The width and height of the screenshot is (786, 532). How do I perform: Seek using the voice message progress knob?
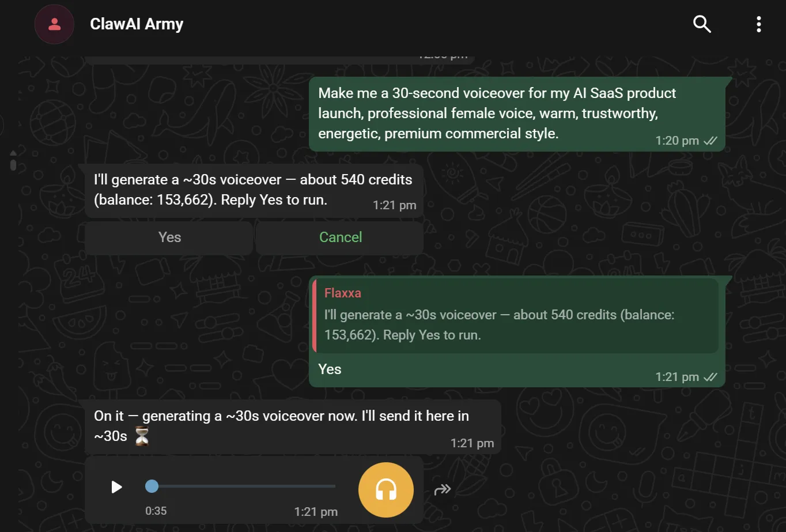(152, 486)
